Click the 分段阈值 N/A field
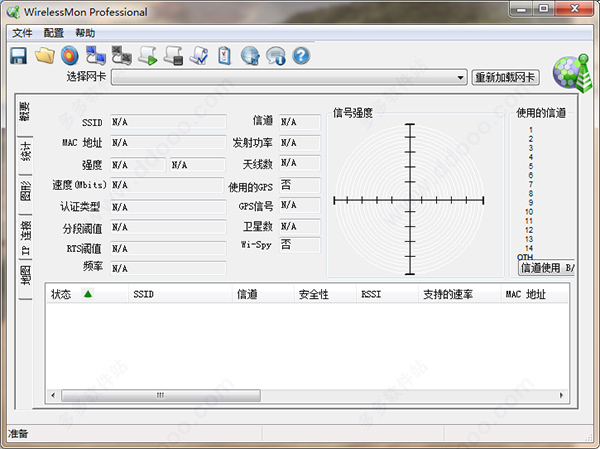The height and width of the screenshot is (449, 600). tap(168, 227)
